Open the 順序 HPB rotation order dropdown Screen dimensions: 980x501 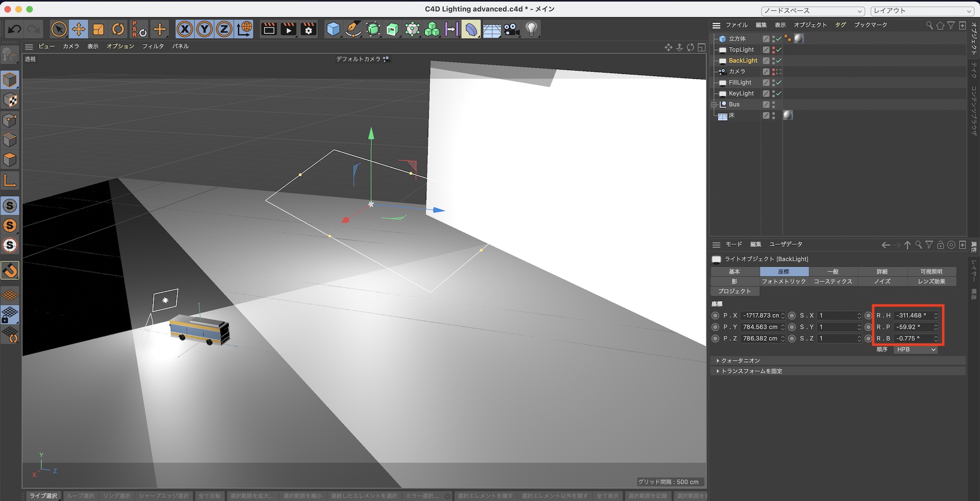(916, 350)
